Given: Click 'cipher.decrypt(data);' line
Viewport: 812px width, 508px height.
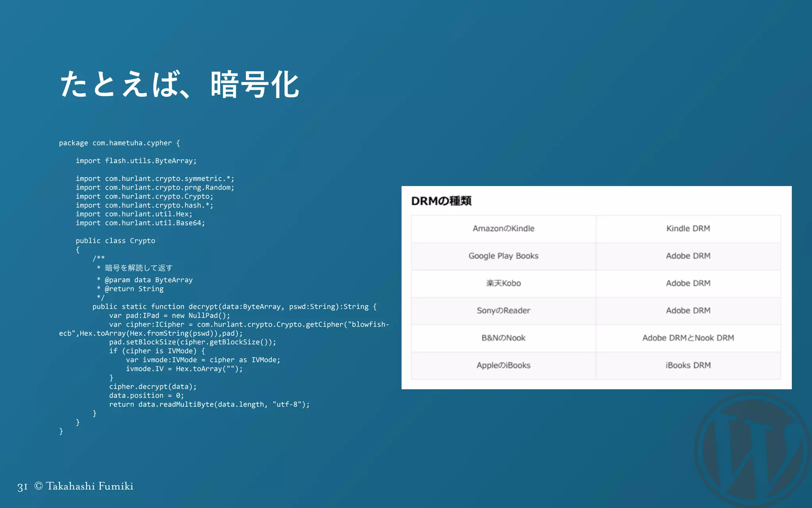Looking at the screenshot, I should [153, 387].
